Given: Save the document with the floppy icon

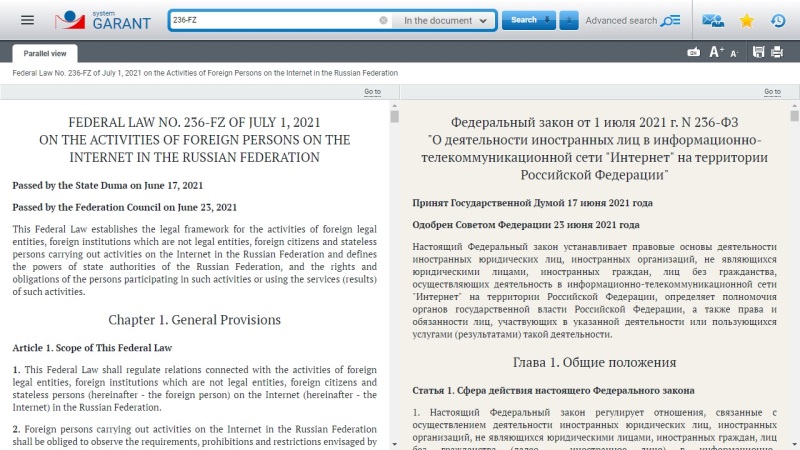Looking at the screenshot, I should tap(758, 52).
